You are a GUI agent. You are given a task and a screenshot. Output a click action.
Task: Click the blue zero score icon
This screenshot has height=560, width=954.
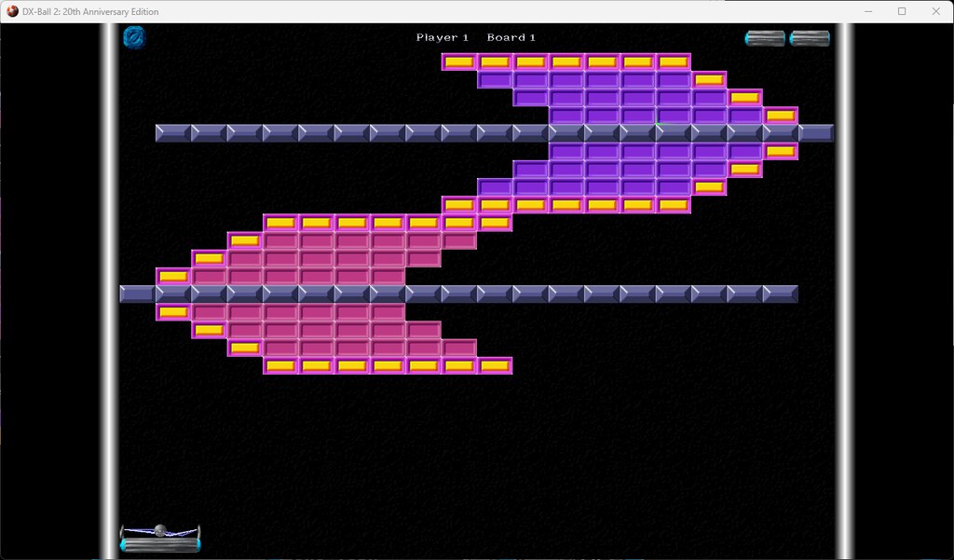coord(134,37)
